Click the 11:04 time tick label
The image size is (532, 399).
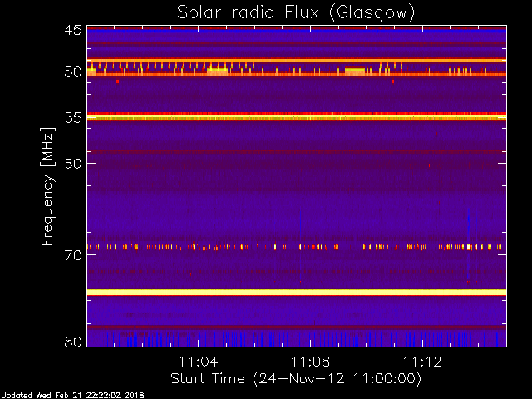coord(198,362)
